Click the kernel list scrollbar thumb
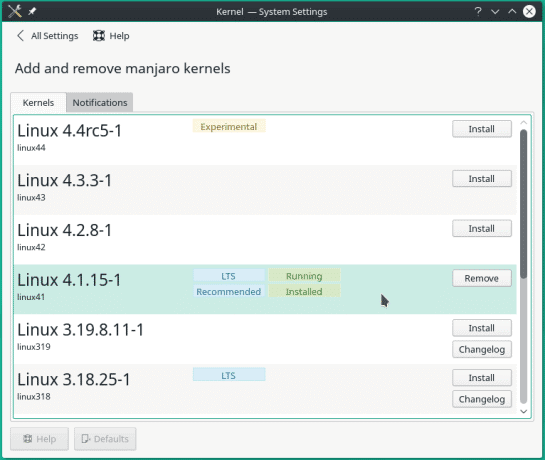The width and height of the screenshot is (545, 460). coord(523,203)
